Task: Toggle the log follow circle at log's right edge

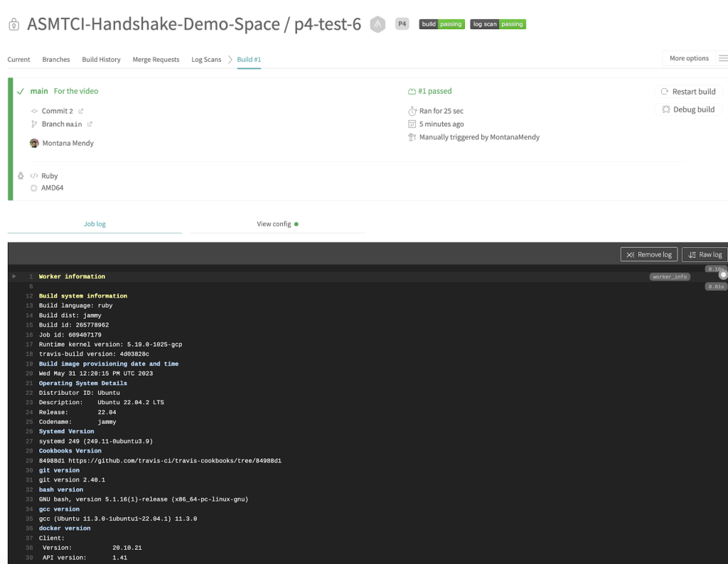Action: tap(723, 275)
